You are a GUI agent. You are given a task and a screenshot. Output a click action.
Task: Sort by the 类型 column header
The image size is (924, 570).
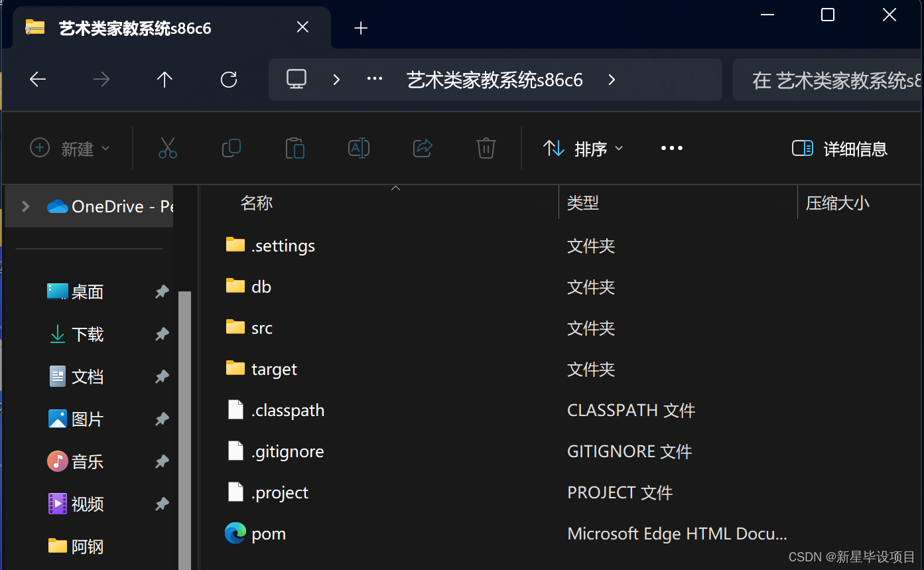[x=583, y=203]
